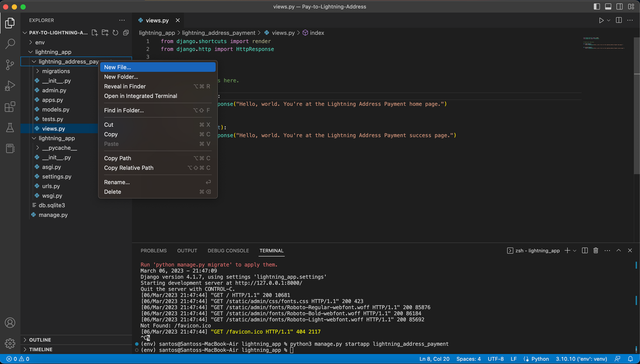Open the Search view in activity bar
640x364 pixels.
pos(10,44)
